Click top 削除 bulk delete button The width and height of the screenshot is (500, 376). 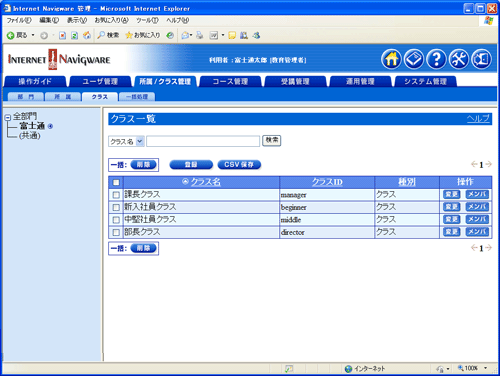143,165
